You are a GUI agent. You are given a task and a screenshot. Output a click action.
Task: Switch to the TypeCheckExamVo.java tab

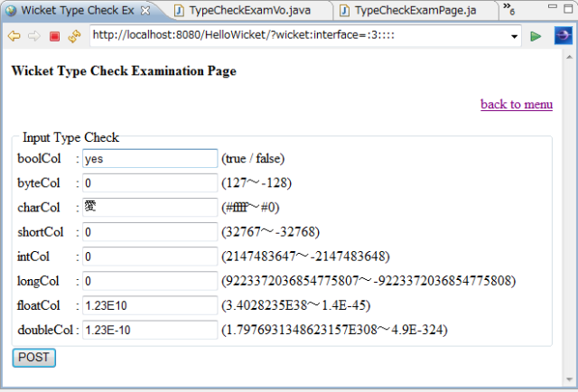(x=248, y=11)
